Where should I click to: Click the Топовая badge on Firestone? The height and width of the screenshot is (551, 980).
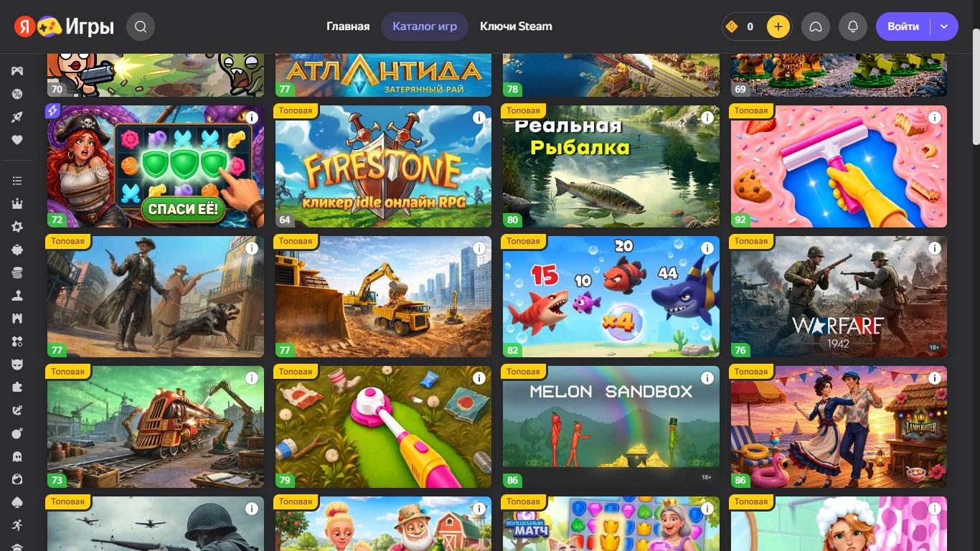296,110
